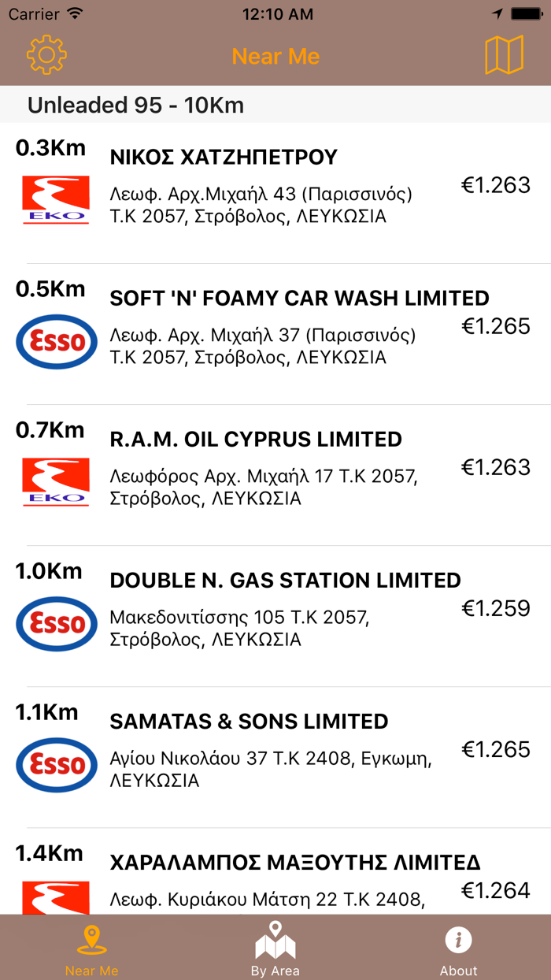Tap the 0.5Km distance label
This screenshot has width=551, height=980.
[50, 289]
